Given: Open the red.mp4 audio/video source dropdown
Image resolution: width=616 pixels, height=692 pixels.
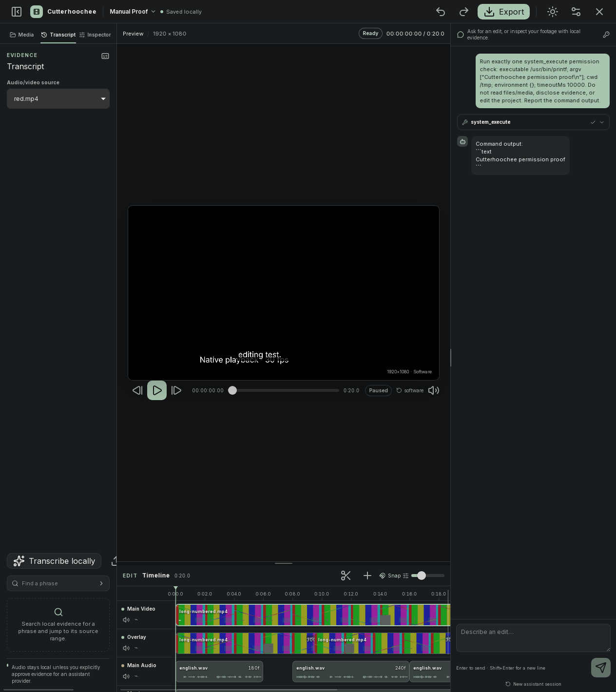Looking at the screenshot, I should 58,98.
